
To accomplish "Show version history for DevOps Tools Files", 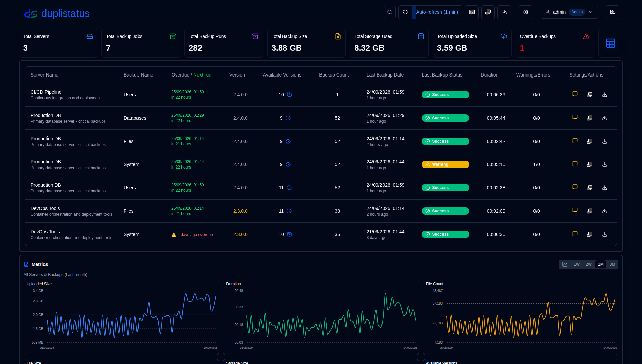I will 289,211.
